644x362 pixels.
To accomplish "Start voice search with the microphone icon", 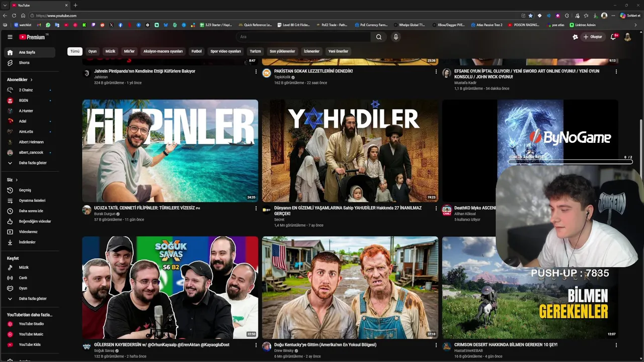I will pos(396,37).
